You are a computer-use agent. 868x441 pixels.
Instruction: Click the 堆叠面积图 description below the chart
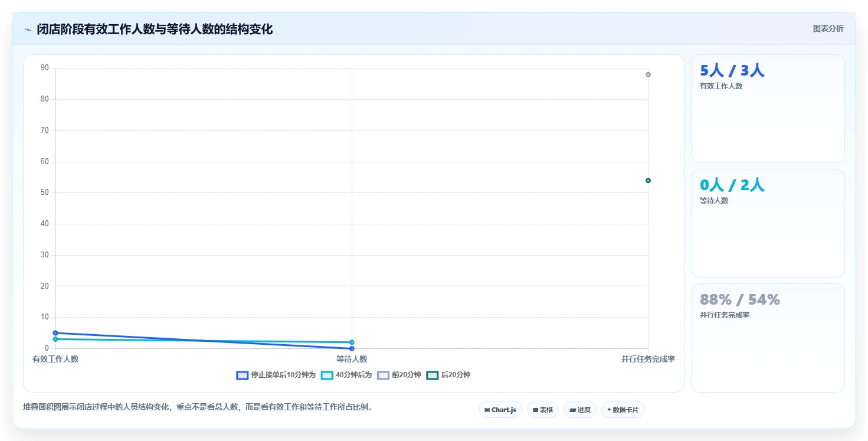pyautogui.click(x=198, y=407)
